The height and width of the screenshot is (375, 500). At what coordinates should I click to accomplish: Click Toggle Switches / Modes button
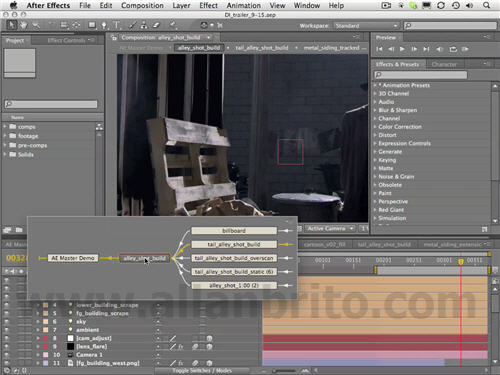coord(202,370)
